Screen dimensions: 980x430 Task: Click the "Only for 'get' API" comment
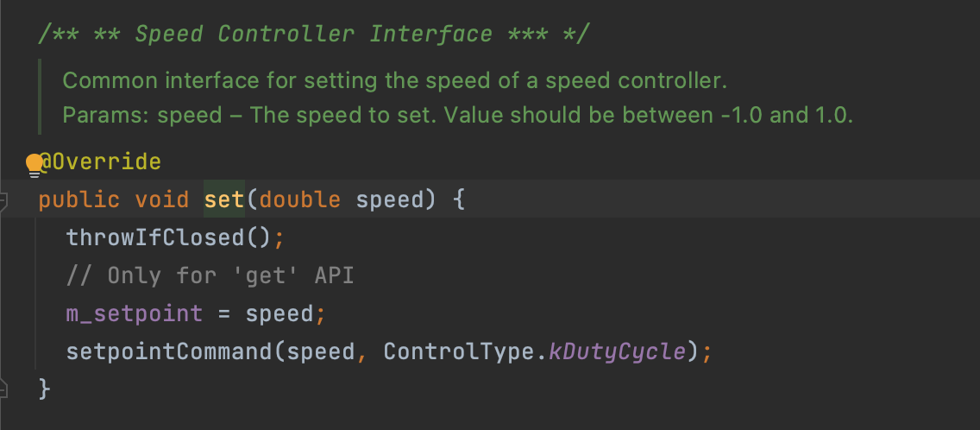click(x=210, y=276)
